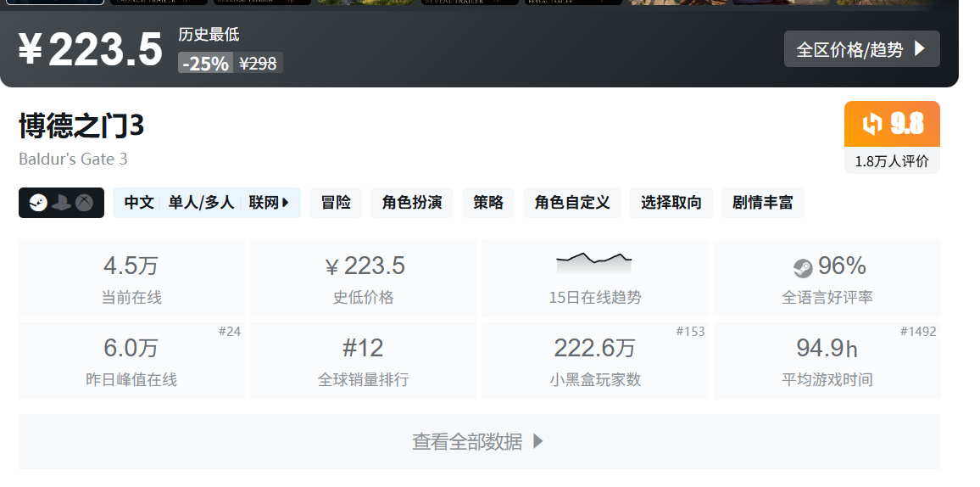Select the 选择取向 tag
The image size is (980, 487).
[671, 203]
